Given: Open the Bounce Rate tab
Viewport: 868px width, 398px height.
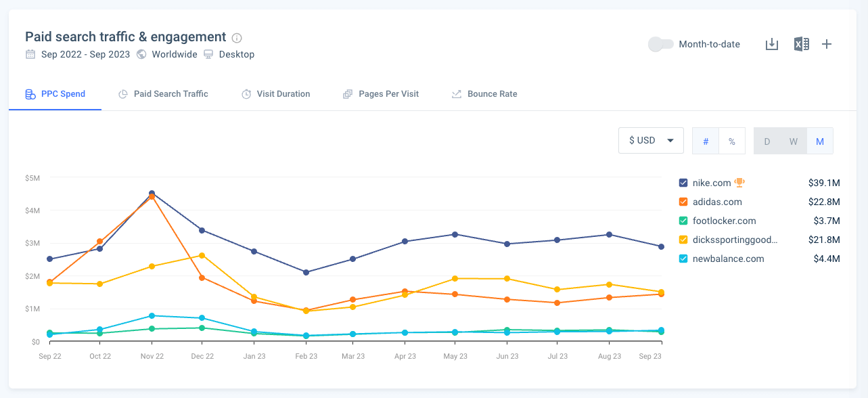Looking at the screenshot, I should click(484, 94).
